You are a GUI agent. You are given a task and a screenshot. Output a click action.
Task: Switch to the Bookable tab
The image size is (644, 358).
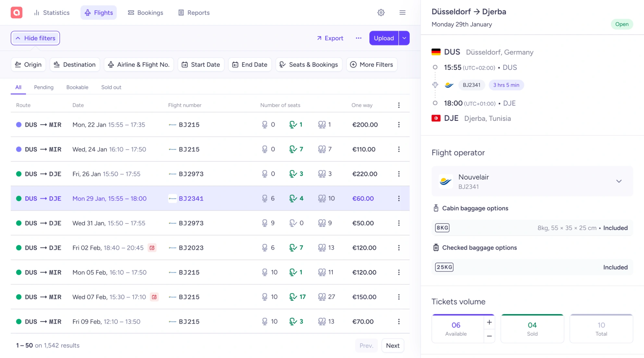(77, 87)
